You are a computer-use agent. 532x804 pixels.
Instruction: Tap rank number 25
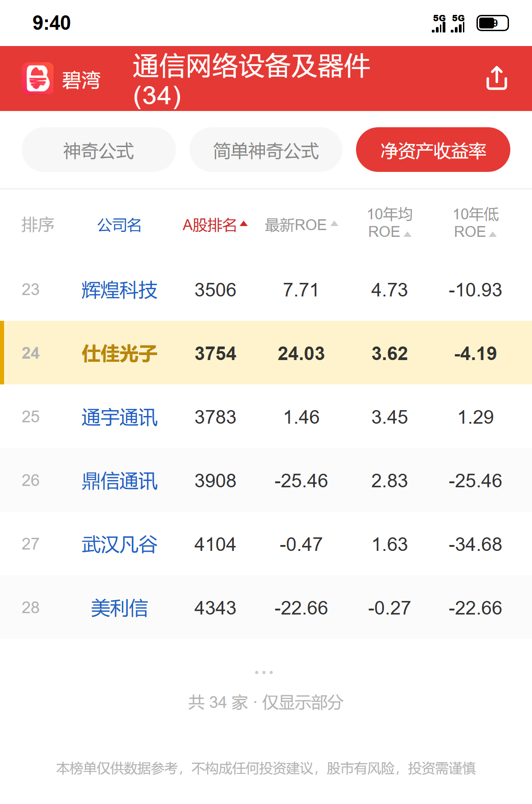point(31,416)
